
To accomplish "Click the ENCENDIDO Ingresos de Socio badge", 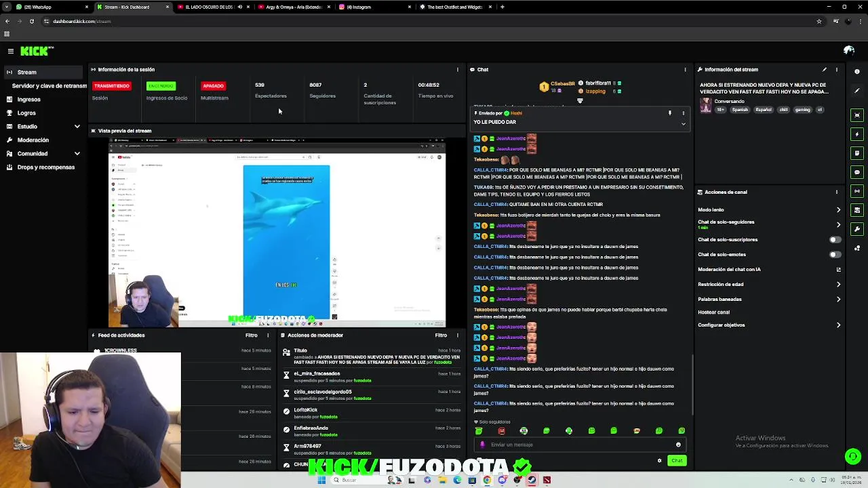I will point(161,86).
